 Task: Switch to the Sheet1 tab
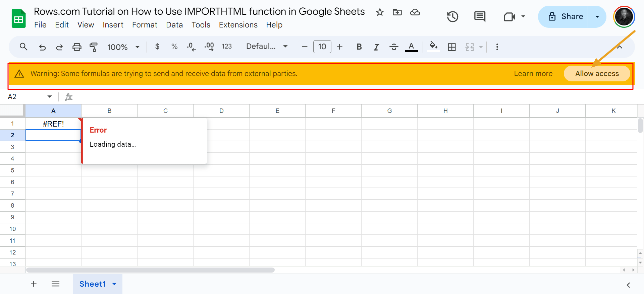[x=93, y=284]
